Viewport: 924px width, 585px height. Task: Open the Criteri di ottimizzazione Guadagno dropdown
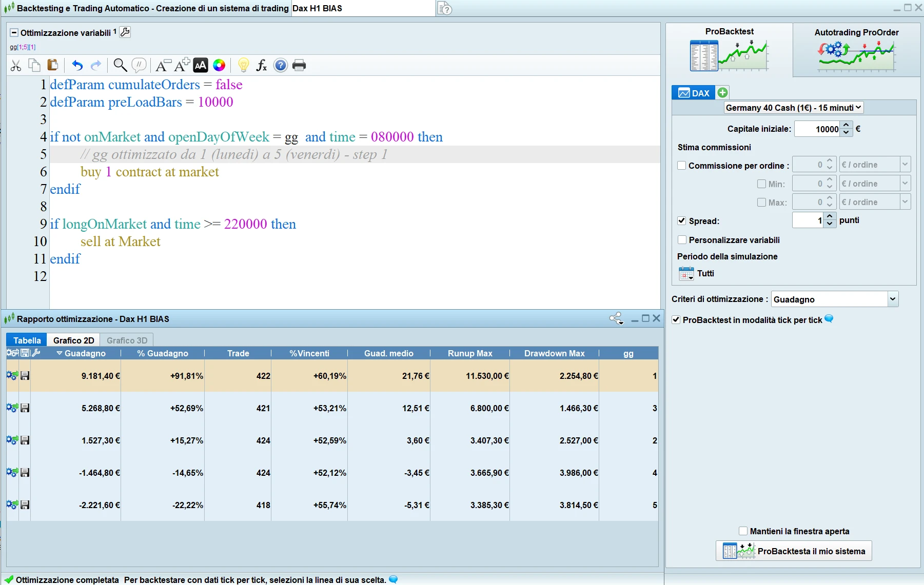[x=835, y=299]
